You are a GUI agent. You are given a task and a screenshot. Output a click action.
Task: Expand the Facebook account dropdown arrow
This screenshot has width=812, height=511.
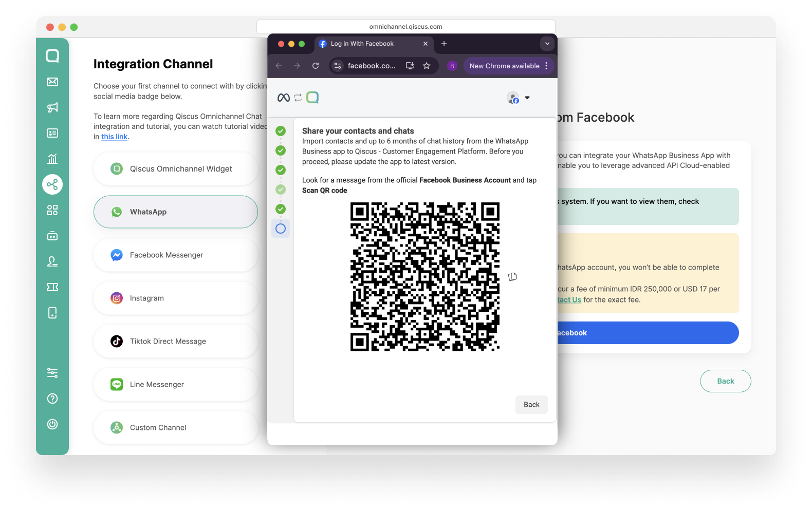[527, 98]
